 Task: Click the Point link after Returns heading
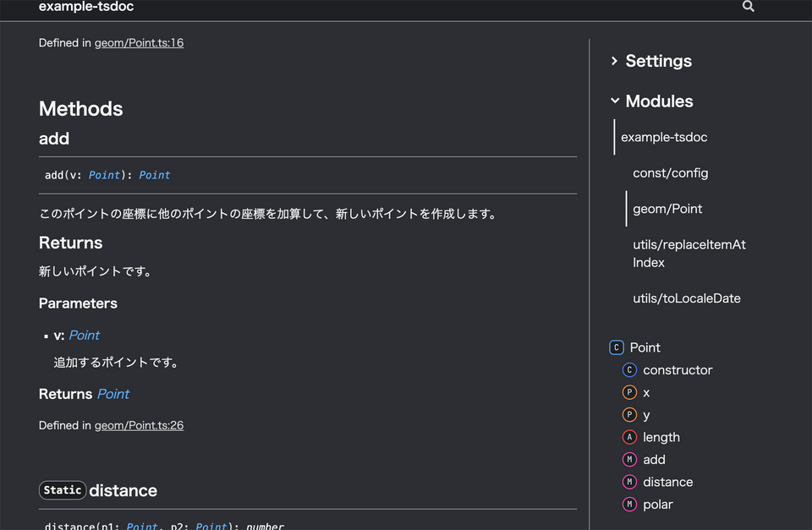(112, 393)
